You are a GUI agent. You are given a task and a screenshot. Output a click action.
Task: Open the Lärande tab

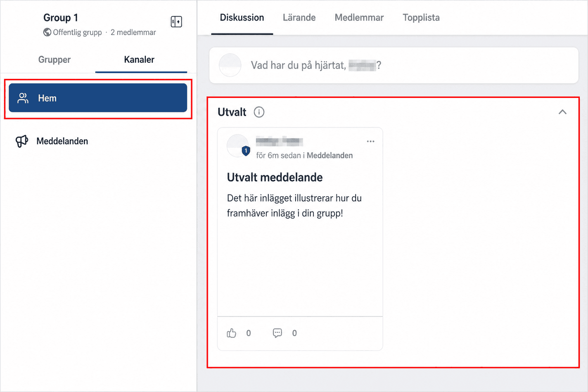pyautogui.click(x=299, y=18)
